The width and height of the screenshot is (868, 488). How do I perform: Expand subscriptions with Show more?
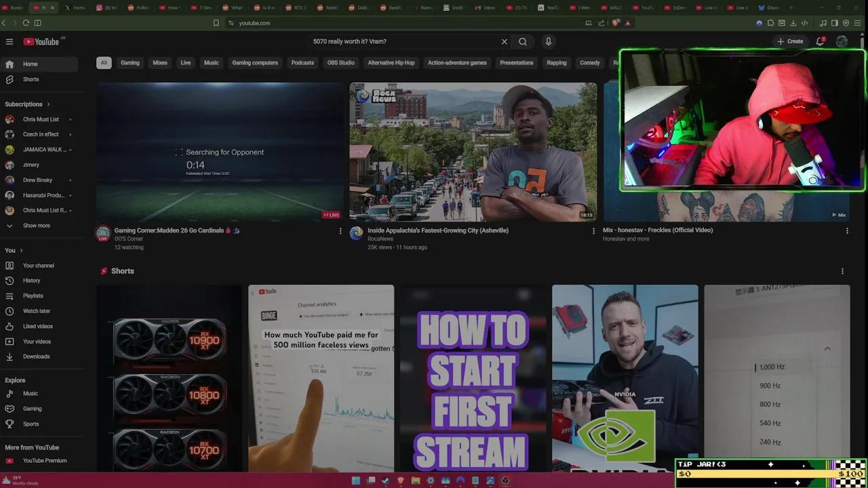(x=39, y=226)
